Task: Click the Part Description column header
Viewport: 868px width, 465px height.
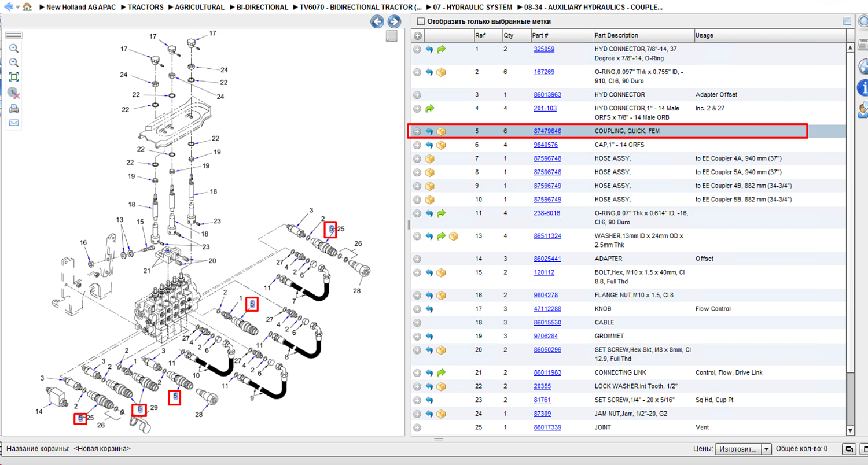Action: pyautogui.click(x=643, y=35)
